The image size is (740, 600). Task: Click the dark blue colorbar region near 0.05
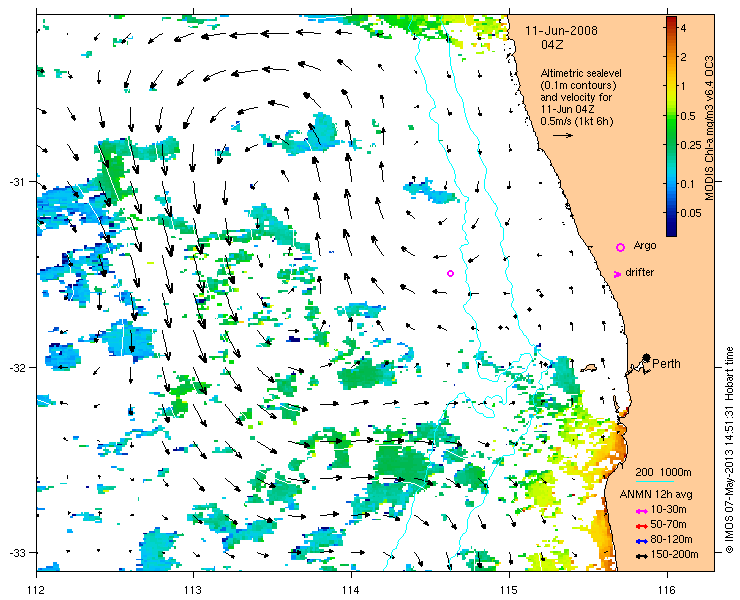tap(671, 213)
